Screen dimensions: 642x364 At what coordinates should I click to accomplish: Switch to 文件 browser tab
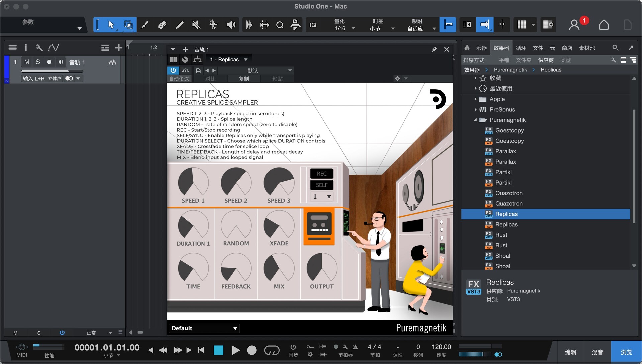coord(538,48)
